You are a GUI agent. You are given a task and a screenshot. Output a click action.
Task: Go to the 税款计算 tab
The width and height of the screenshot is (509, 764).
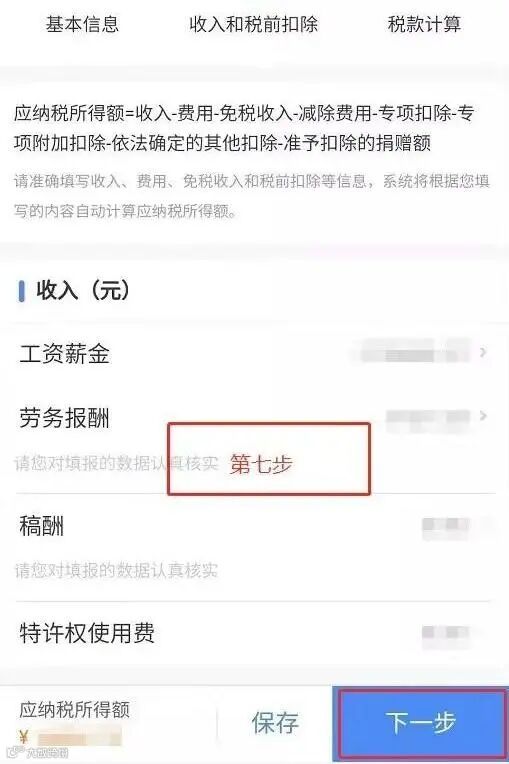(x=424, y=24)
